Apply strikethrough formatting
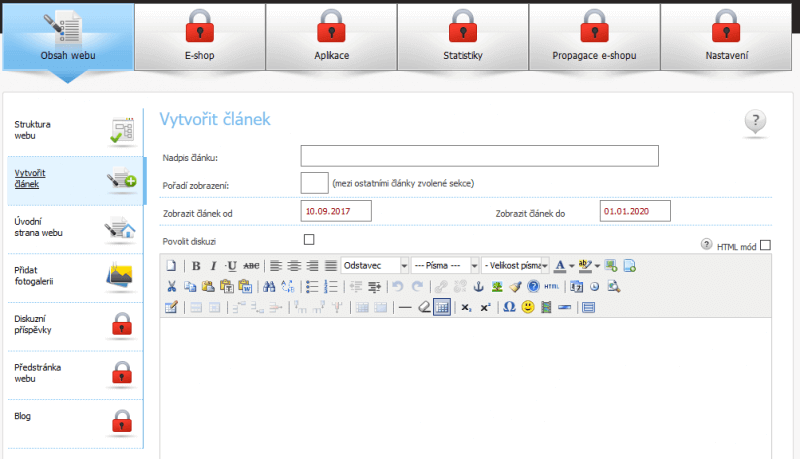 251,266
